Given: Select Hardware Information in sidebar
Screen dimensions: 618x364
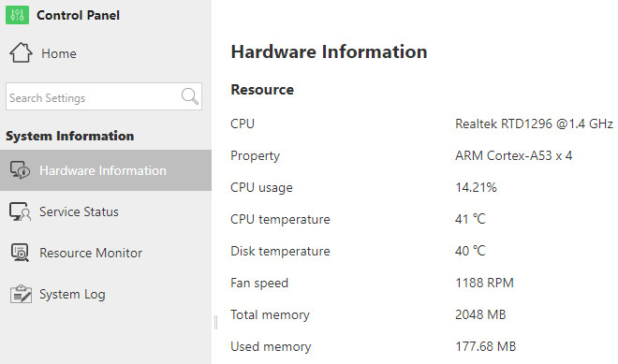Looking at the screenshot, I should coord(106,170).
